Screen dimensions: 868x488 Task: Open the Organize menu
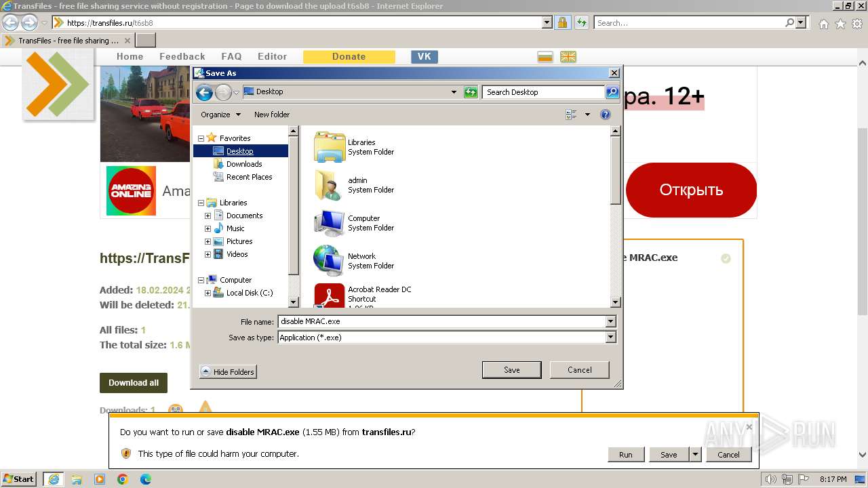220,115
